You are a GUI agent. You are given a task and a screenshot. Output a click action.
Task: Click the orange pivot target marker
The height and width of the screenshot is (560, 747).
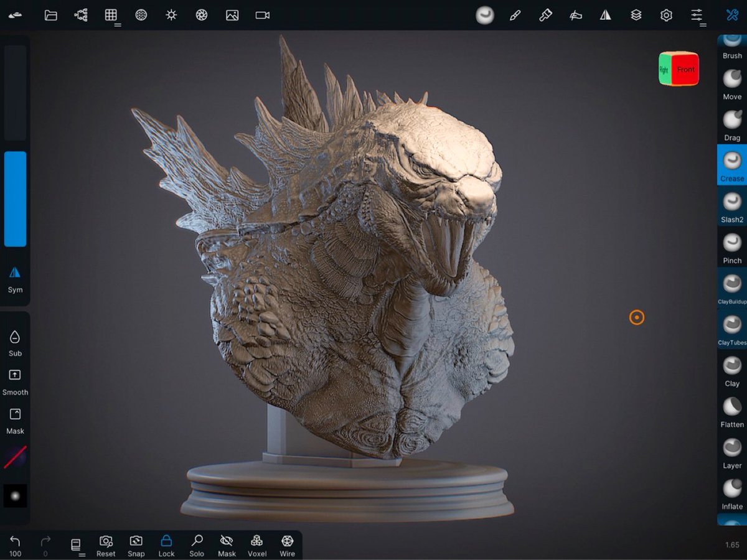(636, 317)
